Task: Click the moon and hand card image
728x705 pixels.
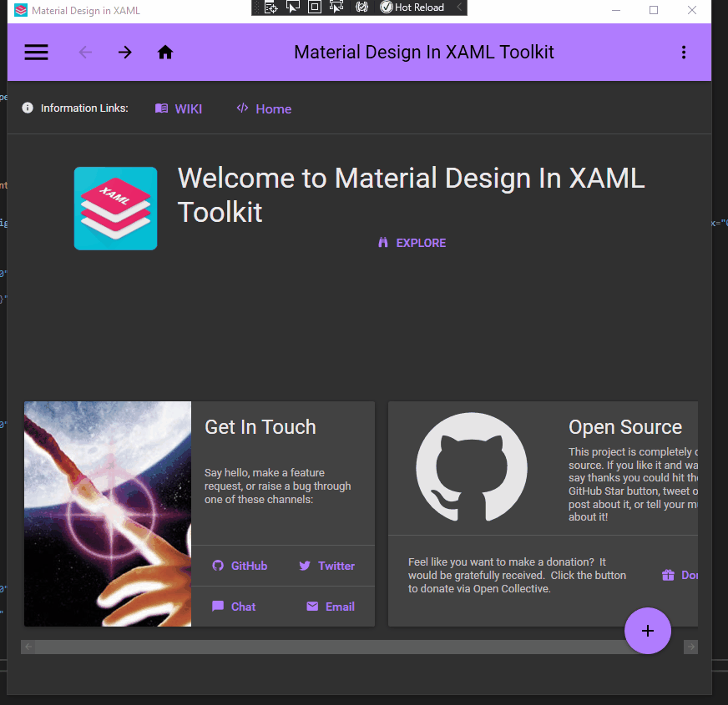Action: point(108,514)
